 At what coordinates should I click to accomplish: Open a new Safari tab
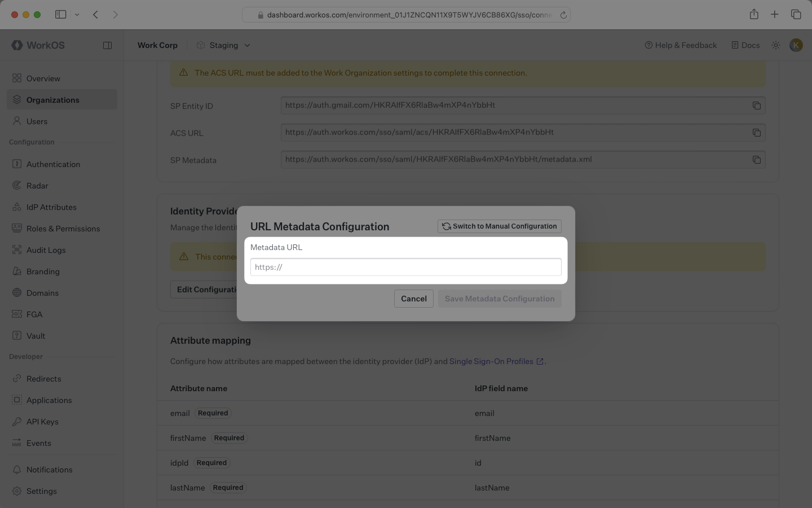[x=775, y=15]
